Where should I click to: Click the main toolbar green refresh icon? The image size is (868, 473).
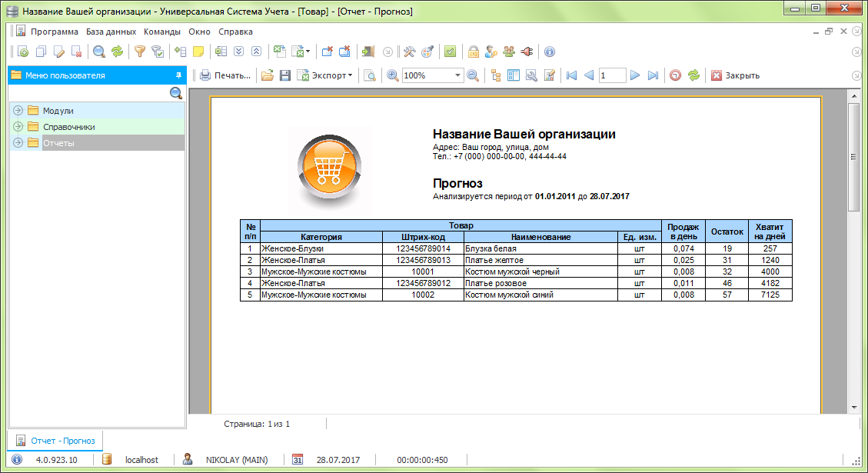coord(117,52)
